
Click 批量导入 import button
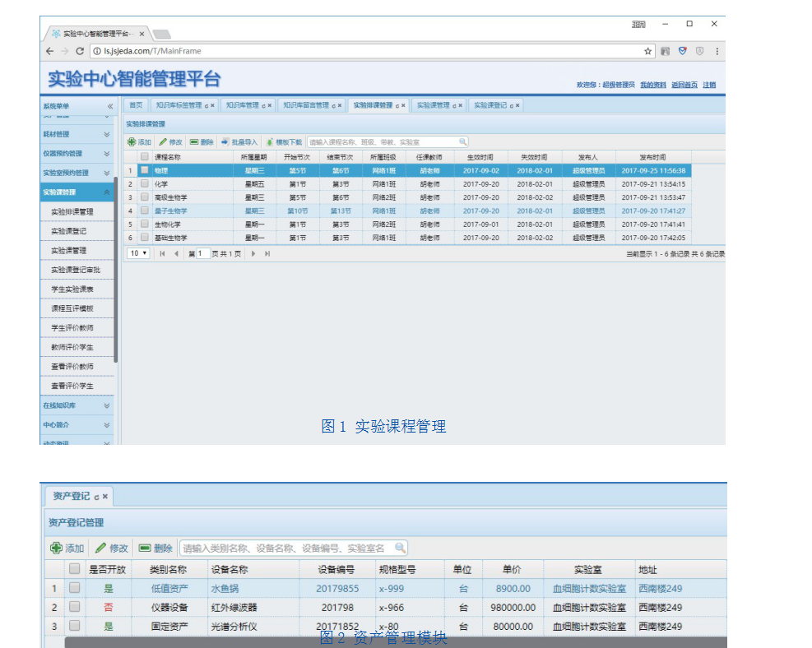[x=239, y=141]
